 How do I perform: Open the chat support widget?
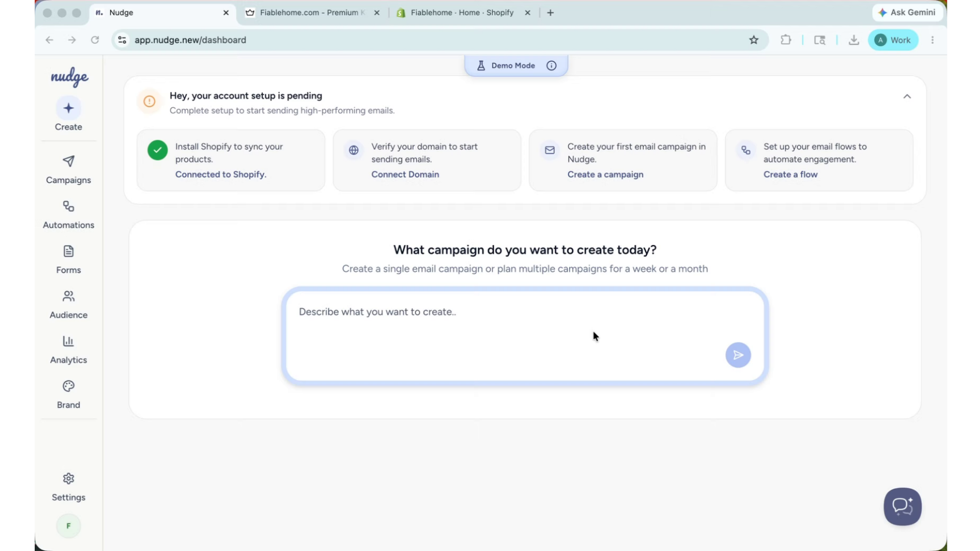(x=902, y=507)
